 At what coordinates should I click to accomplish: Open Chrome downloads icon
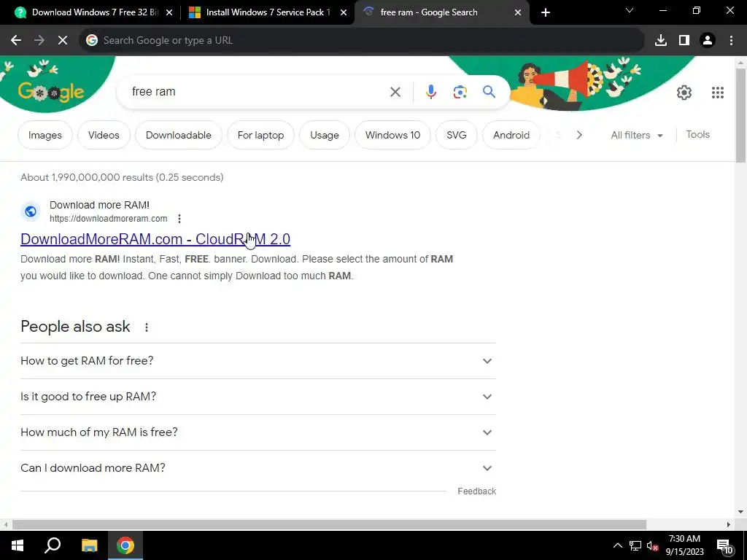click(660, 41)
